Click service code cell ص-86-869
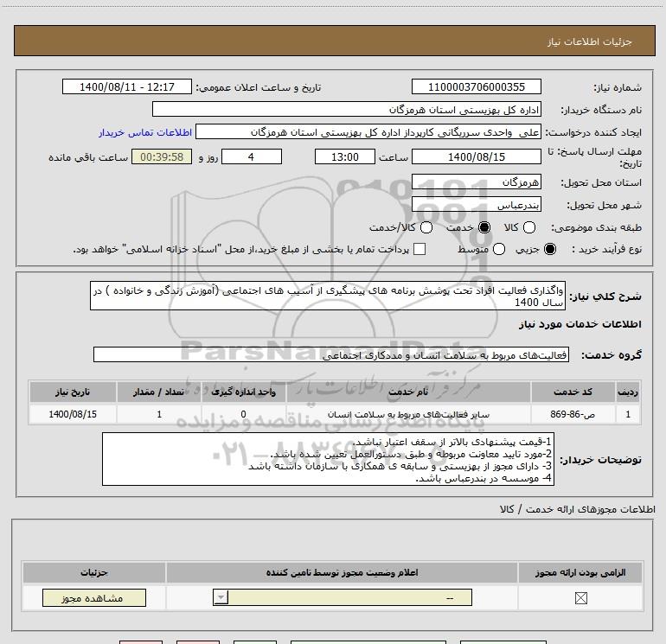 click(x=573, y=414)
